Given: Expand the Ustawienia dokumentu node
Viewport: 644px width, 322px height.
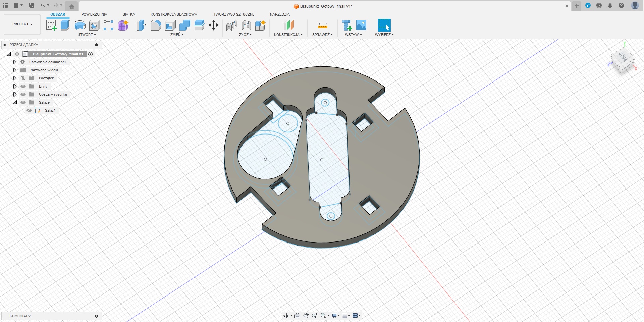Looking at the screenshot, I should click(15, 62).
